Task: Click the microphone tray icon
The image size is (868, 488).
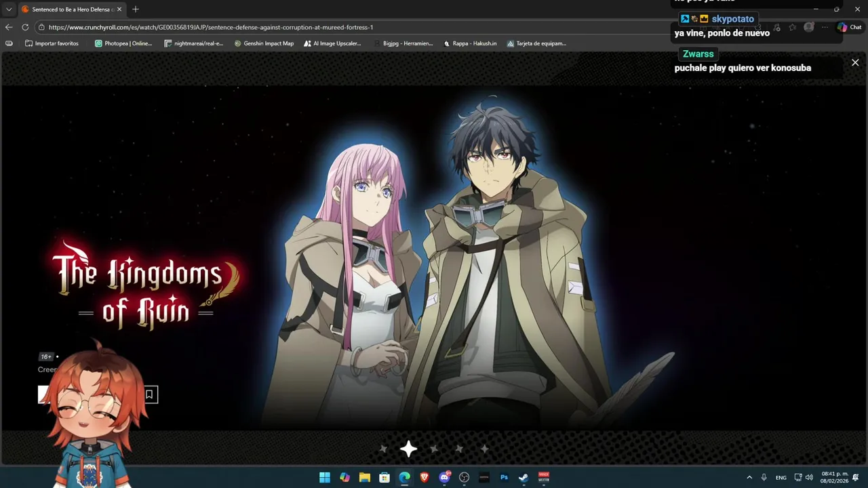Action: (764, 477)
